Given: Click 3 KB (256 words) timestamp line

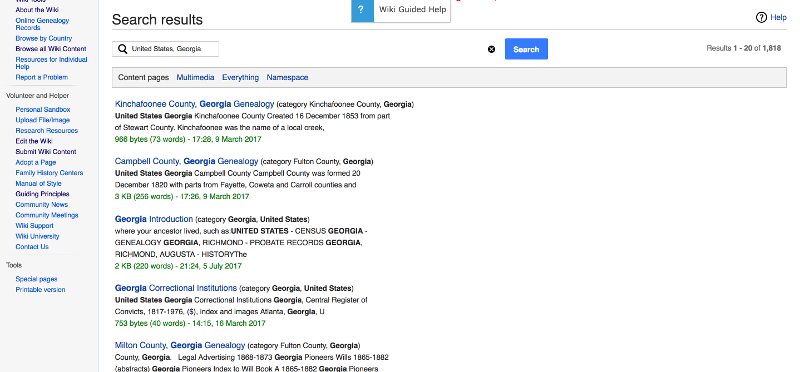Looking at the screenshot, I should coord(182,196).
